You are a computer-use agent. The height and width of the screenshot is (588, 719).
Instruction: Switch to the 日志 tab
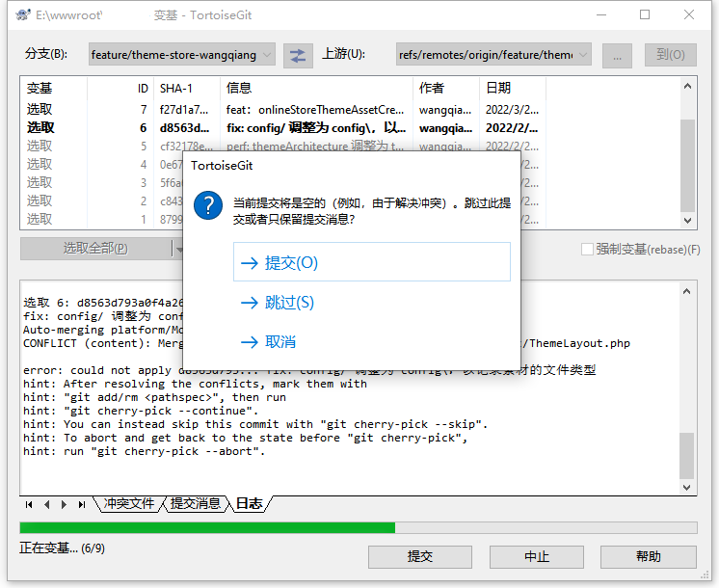249,503
